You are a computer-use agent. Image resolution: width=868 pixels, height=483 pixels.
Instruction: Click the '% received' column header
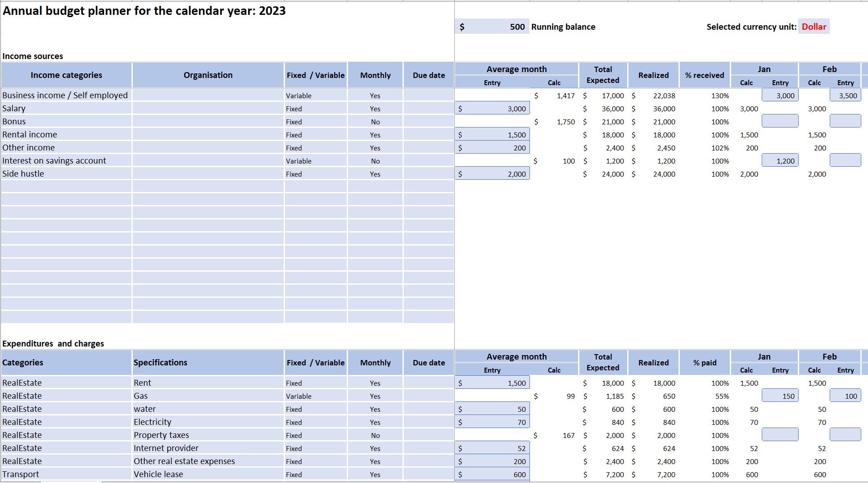[705, 75]
